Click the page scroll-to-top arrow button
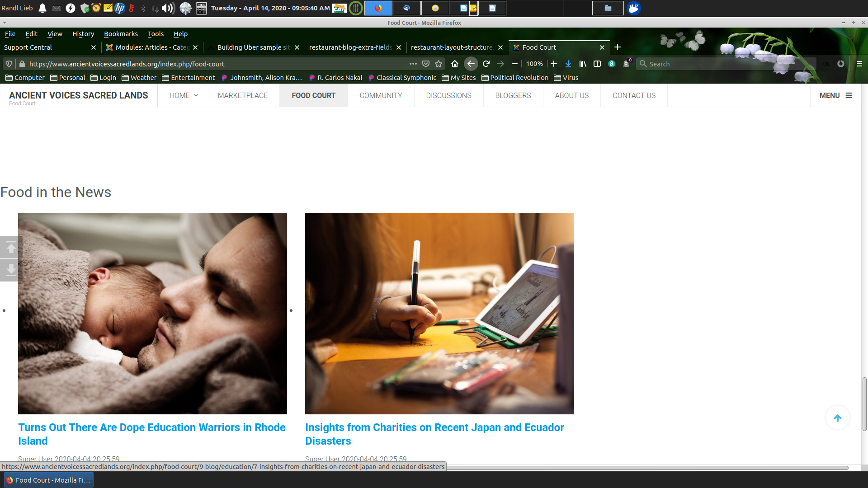868x488 pixels. click(837, 418)
